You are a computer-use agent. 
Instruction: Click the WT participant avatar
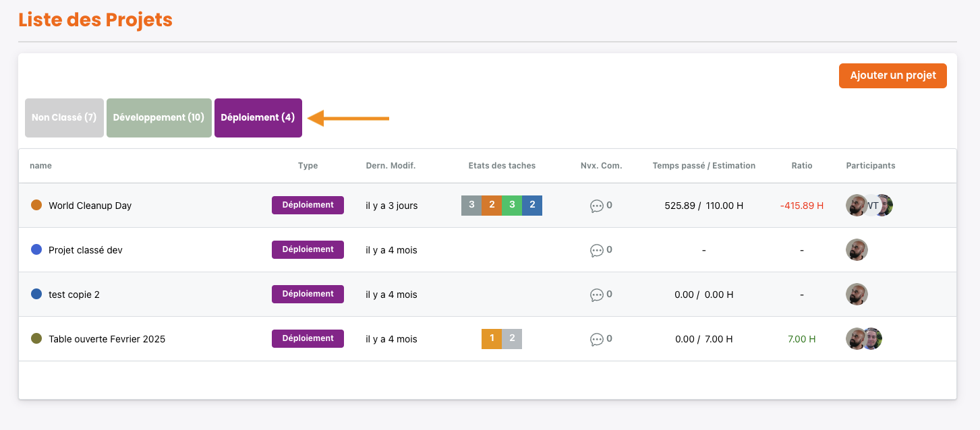pyautogui.click(x=871, y=206)
